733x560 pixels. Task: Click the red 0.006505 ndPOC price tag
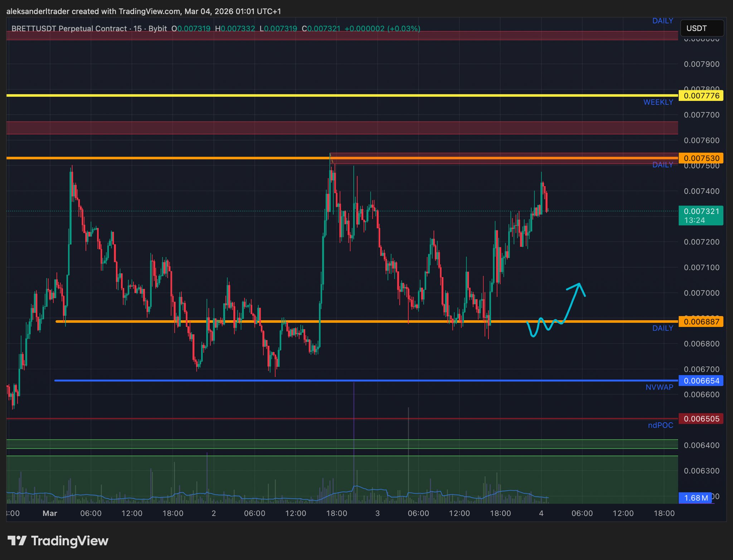coord(701,419)
